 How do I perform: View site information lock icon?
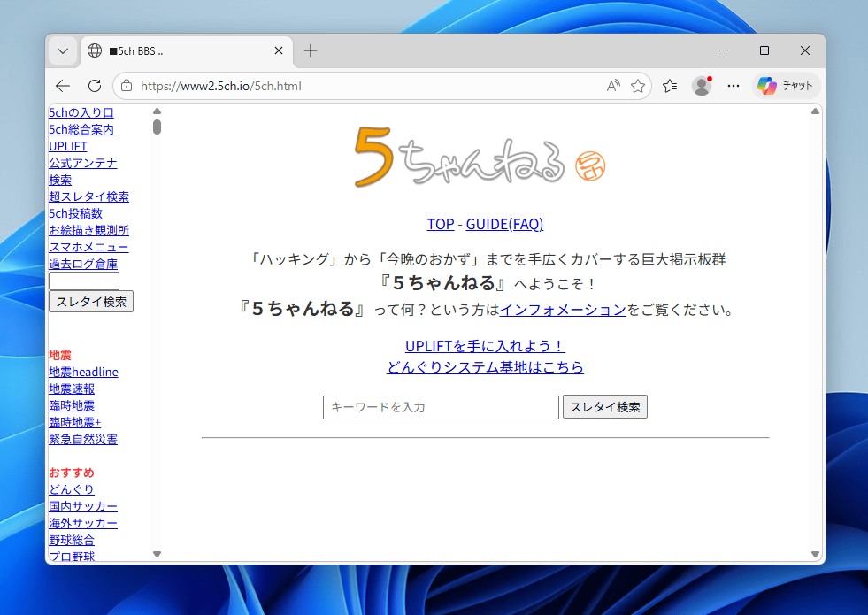(x=127, y=86)
